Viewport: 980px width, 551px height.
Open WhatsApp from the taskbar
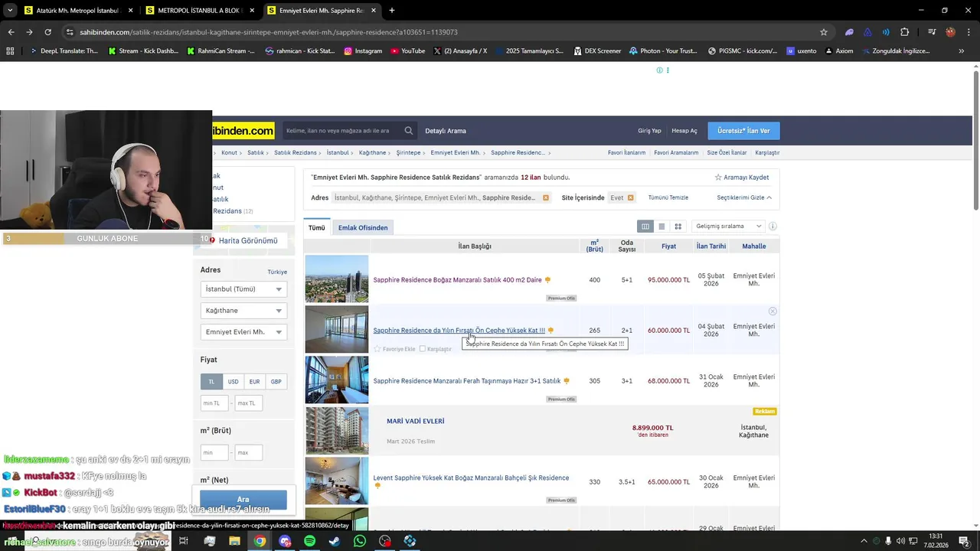click(x=360, y=541)
